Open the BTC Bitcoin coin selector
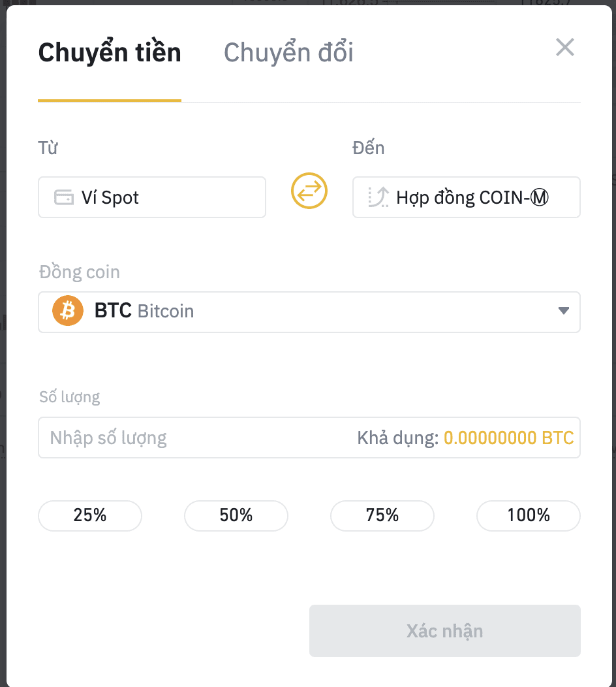 (x=309, y=312)
